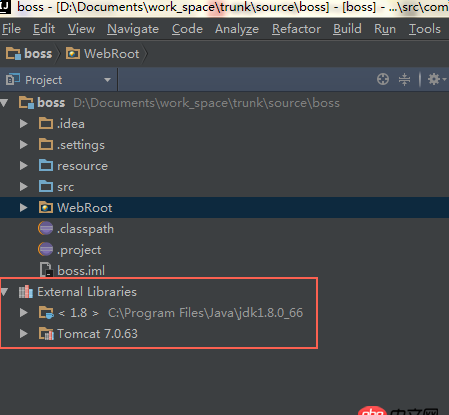The width and height of the screenshot is (449, 415).
Task: Click the WebRoot web folder icon in tree
Action: pyautogui.click(x=46, y=208)
